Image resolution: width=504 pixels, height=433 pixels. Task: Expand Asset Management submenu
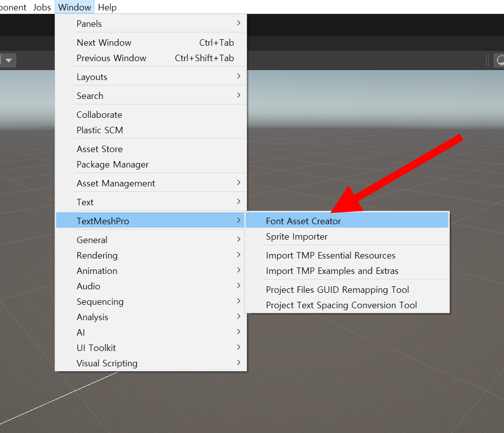(151, 183)
